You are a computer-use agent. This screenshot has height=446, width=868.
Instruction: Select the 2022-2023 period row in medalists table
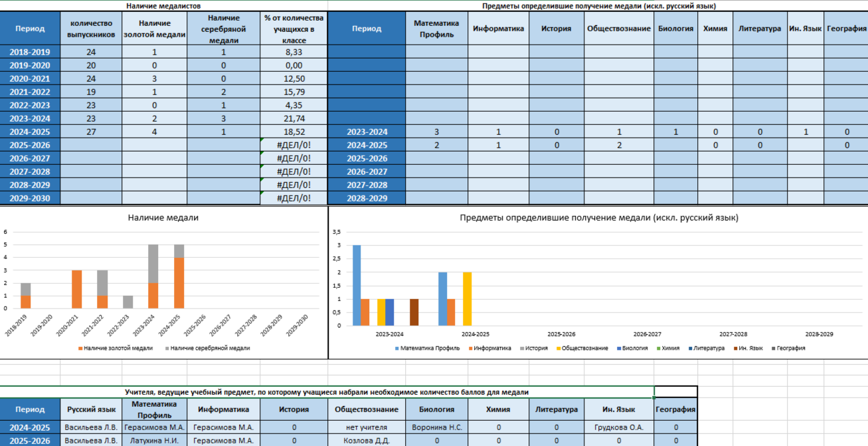coord(30,105)
